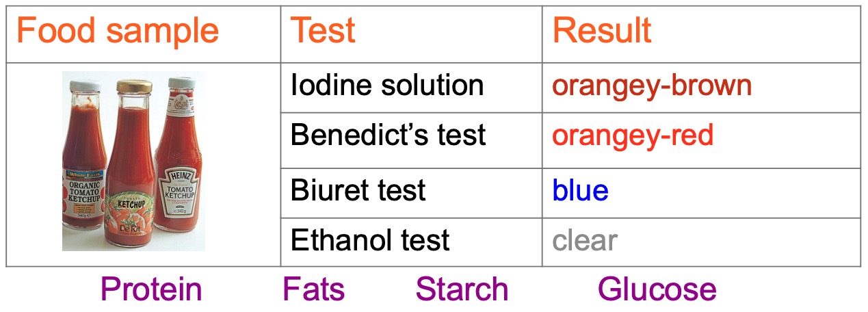The height and width of the screenshot is (312, 868).
Task: Click the white cap of the left bottle
Action: (x=85, y=86)
